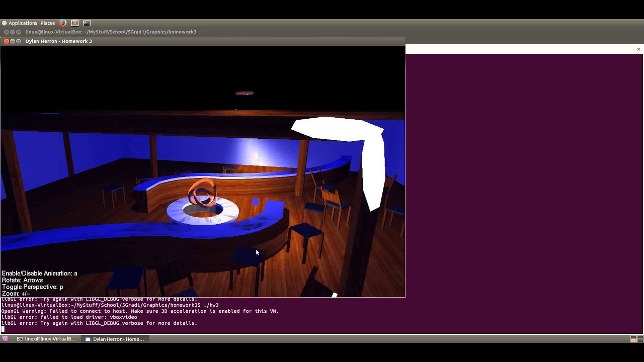Close the Dylan Herron - Homework 3 window
Image resolution: width=644 pixels, height=362 pixels.
(x=6, y=41)
